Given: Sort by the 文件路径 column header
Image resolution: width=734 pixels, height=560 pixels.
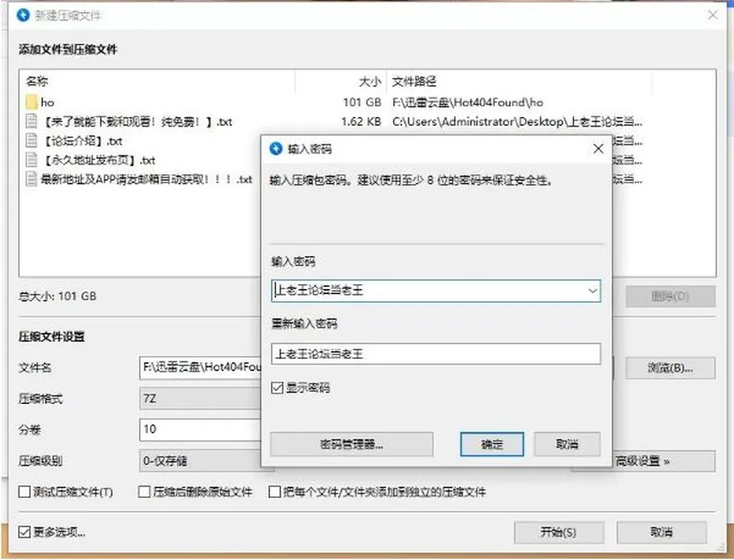Looking at the screenshot, I should coord(414,82).
